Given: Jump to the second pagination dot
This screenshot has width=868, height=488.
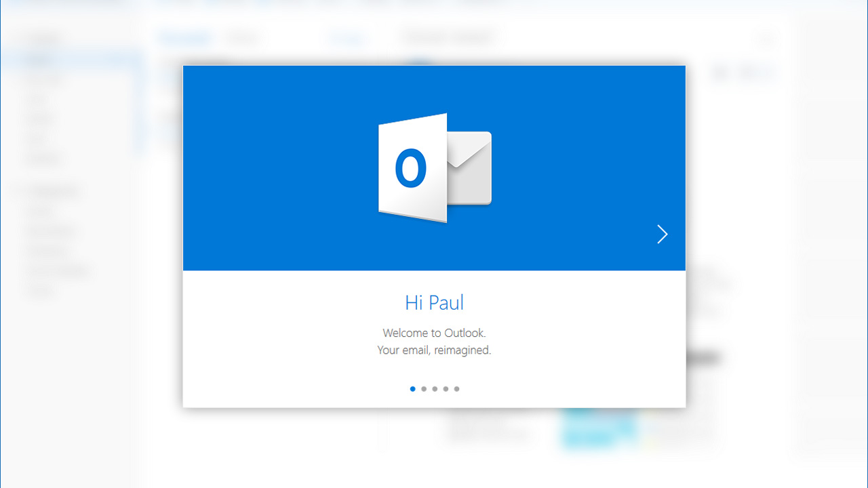Looking at the screenshot, I should point(424,389).
